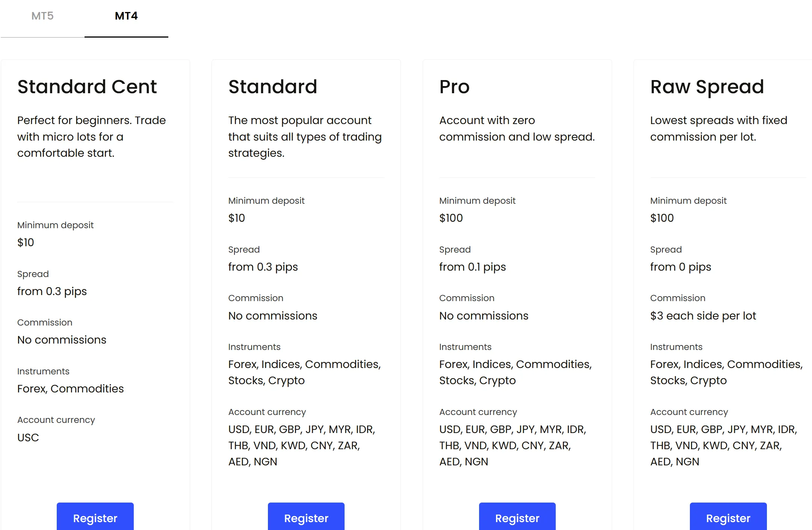Image resolution: width=812 pixels, height=530 pixels.
Task: Click the Raw Spread card title
Action: [707, 87]
